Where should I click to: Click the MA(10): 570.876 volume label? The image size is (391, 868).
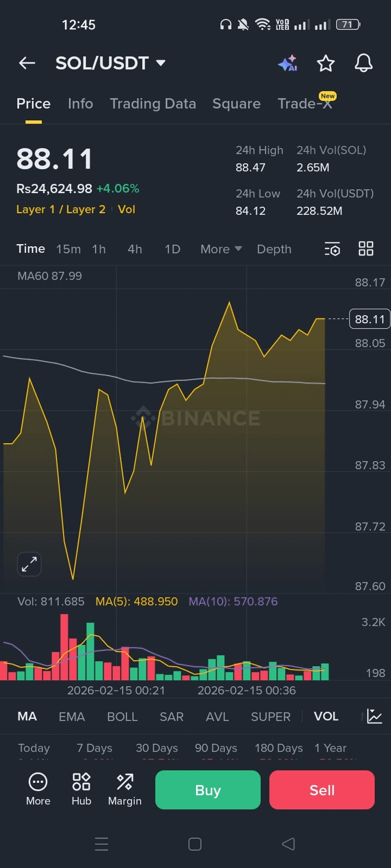pos(233,602)
